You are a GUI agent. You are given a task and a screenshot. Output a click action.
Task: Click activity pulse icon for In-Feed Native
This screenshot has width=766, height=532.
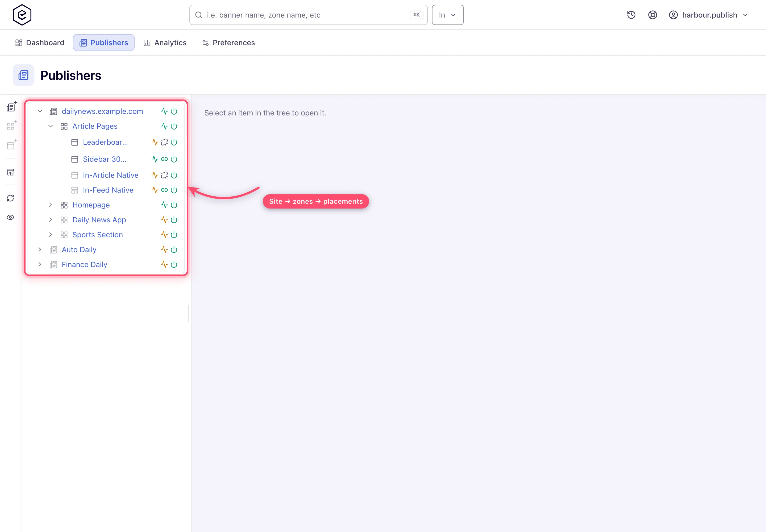pyautogui.click(x=154, y=190)
